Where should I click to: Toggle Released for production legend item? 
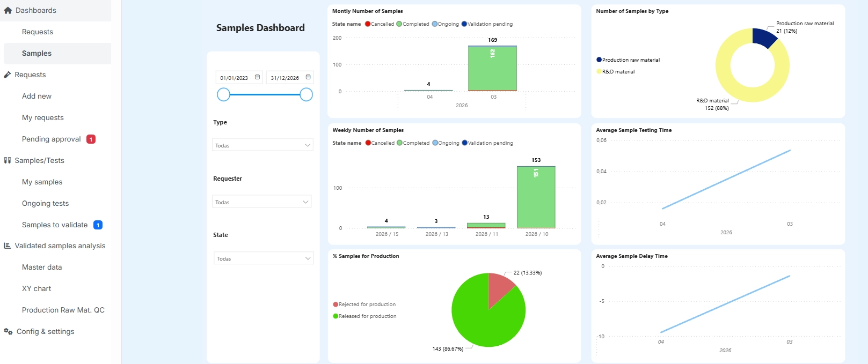pyautogui.click(x=365, y=316)
